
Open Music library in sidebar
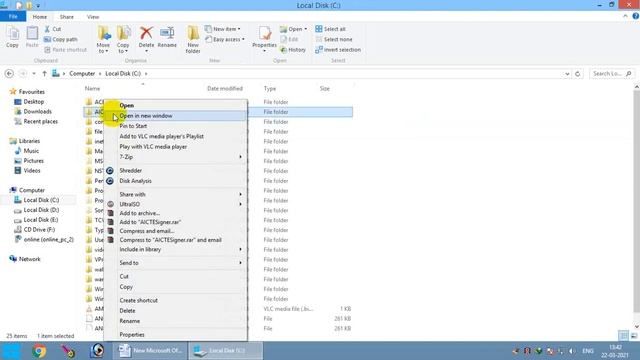coord(31,151)
